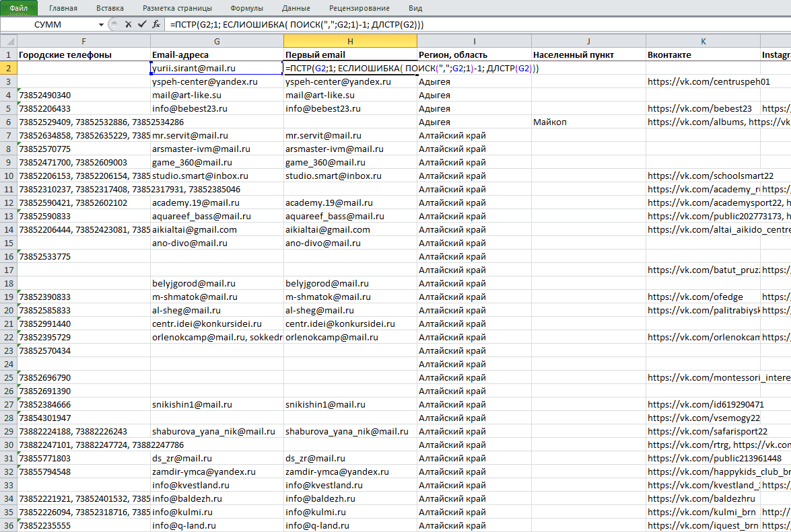Image resolution: width=791 pixels, height=532 pixels.
Task: Click link https://vk.com/bebest23
Action: [699, 108]
